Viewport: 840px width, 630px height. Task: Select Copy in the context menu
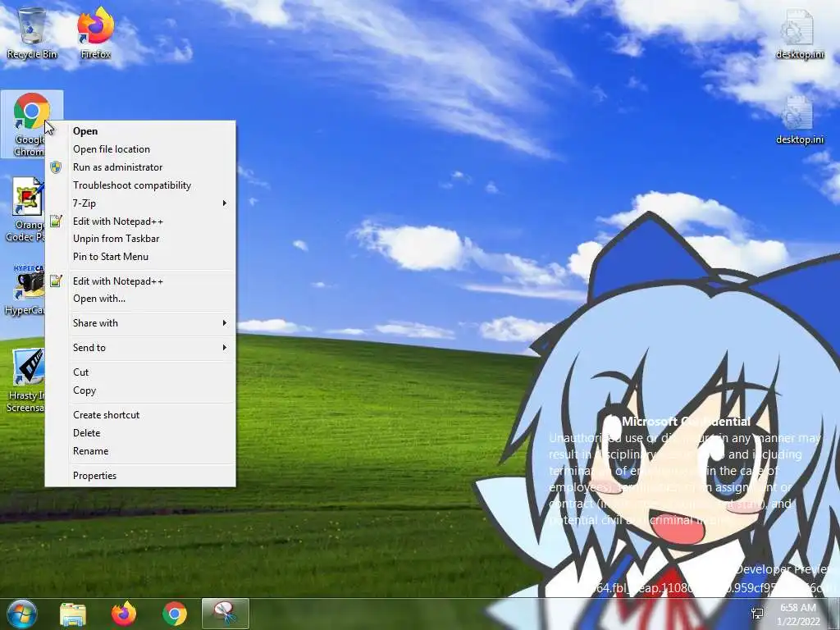(x=140, y=390)
